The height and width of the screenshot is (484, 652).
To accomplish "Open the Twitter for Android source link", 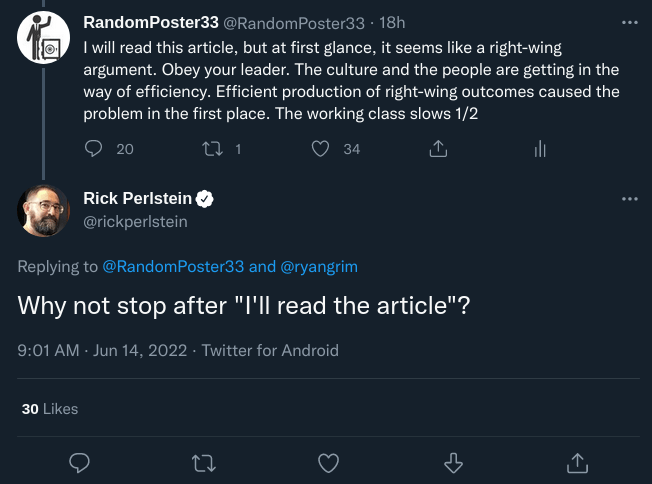I will click(x=270, y=351).
